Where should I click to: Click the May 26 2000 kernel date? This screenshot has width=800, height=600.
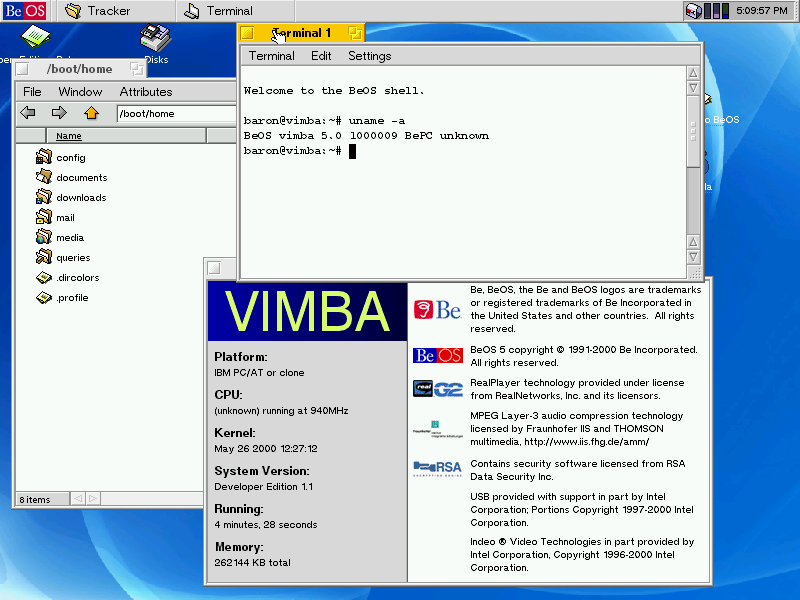pyautogui.click(x=265, y=448)
